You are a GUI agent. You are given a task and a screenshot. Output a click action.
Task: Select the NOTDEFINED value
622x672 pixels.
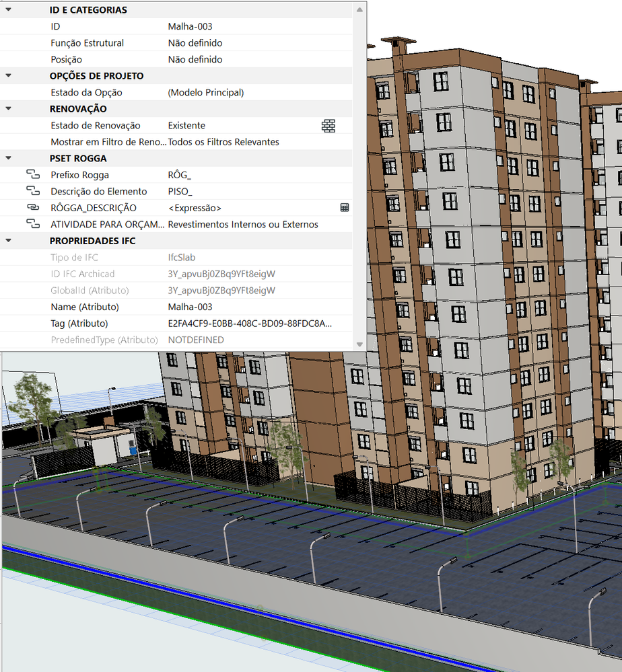coord(196,340)
